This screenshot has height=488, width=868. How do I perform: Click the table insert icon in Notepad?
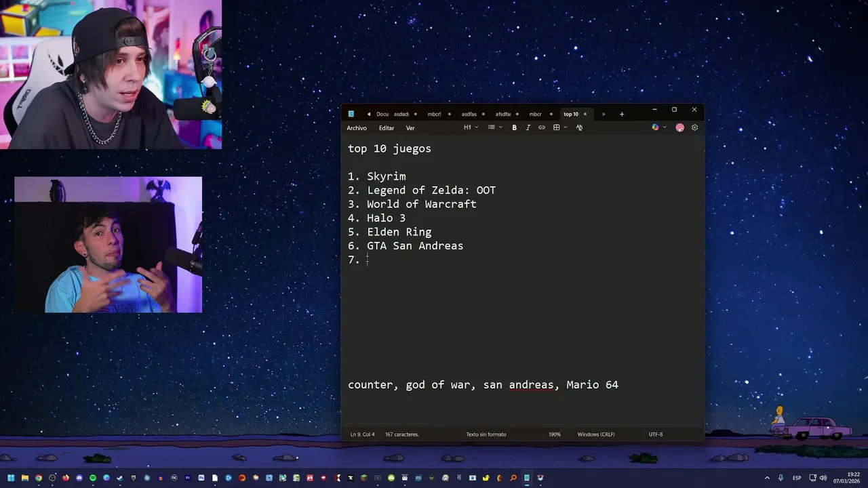tap(556, 127)
